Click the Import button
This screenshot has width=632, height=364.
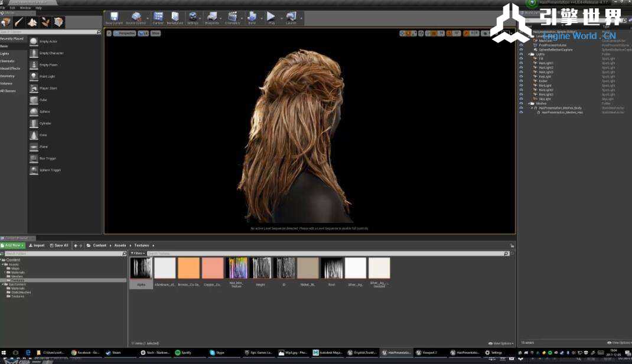37,245
